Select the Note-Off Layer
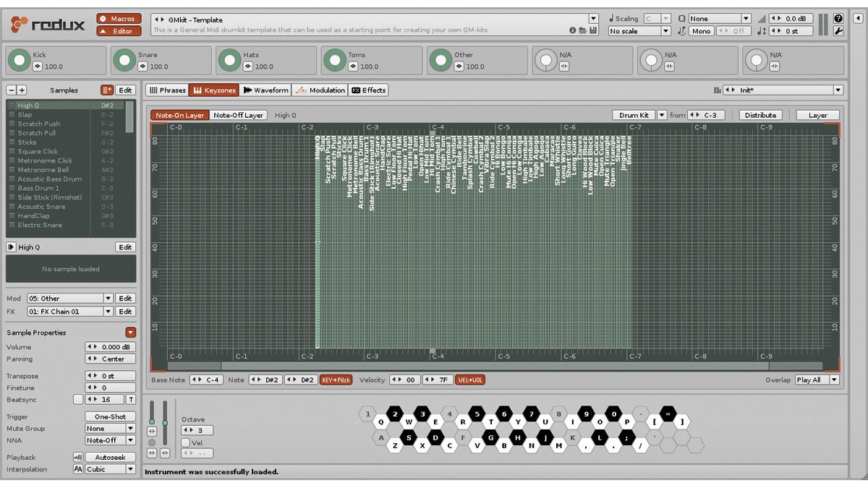Image resolution: width=868 pixels, height=488 pixels. click(238, 115)
